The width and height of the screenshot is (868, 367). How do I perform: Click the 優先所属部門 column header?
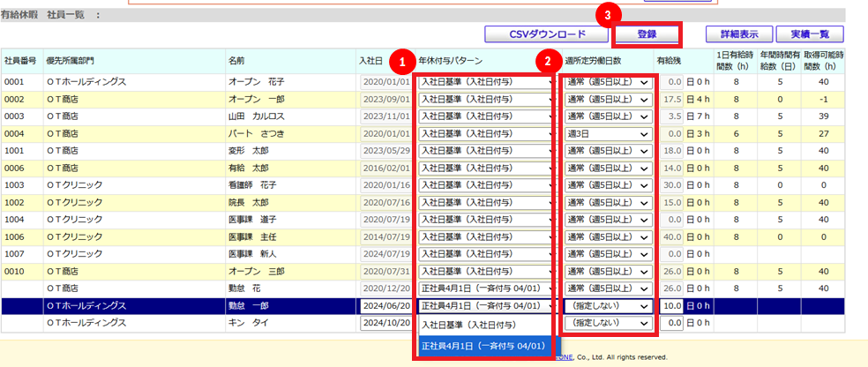pyautogui.click(x=71, y=60)
